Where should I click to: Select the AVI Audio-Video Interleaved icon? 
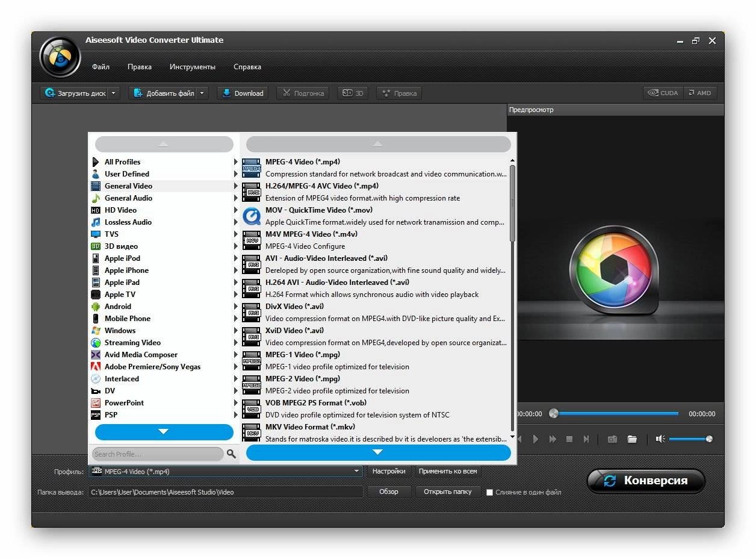pos(251,264)
